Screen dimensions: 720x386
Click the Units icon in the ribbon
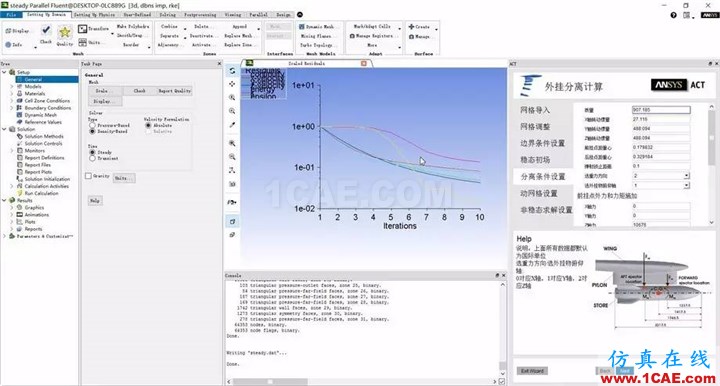82,42
